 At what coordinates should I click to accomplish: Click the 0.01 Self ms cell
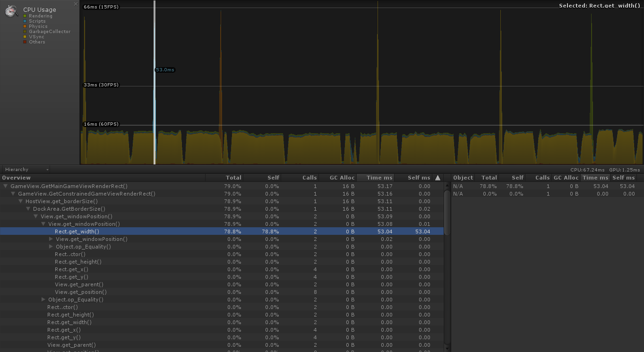pos(424,224)
